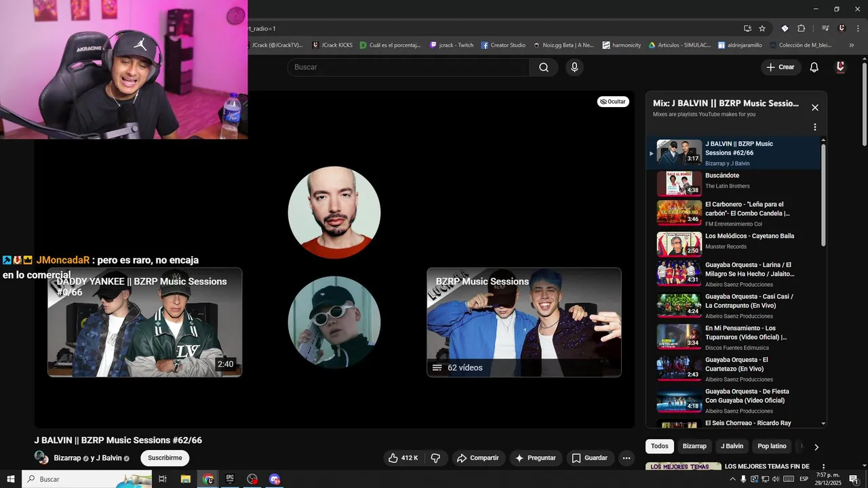Select the Pop latino filter chip
868x488 pixels.
click(x=772, y=446)
